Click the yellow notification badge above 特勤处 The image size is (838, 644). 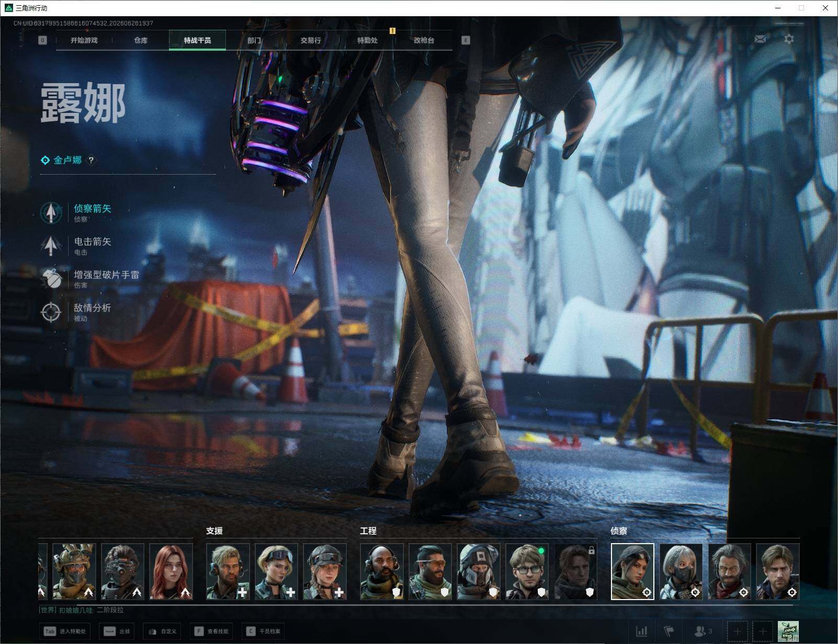click(x=392, y=31)
